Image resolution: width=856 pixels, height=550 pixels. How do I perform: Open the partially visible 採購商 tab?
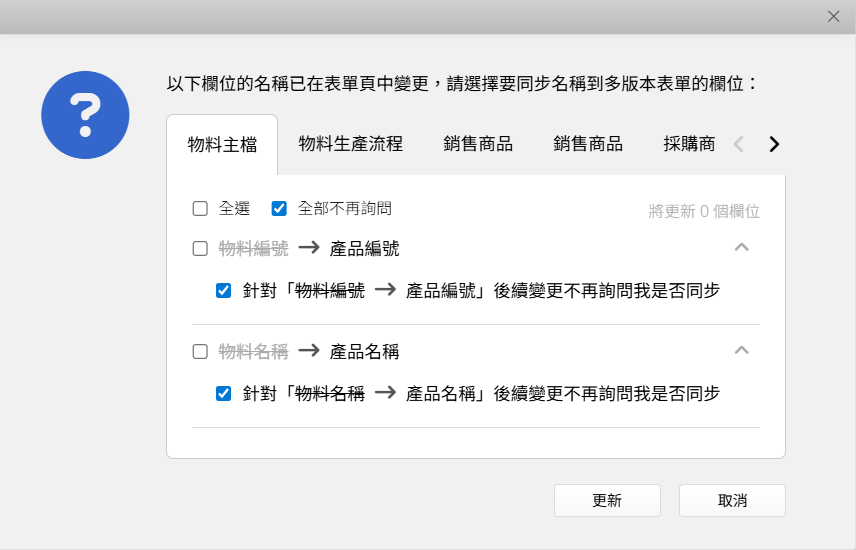click(689, 144)
